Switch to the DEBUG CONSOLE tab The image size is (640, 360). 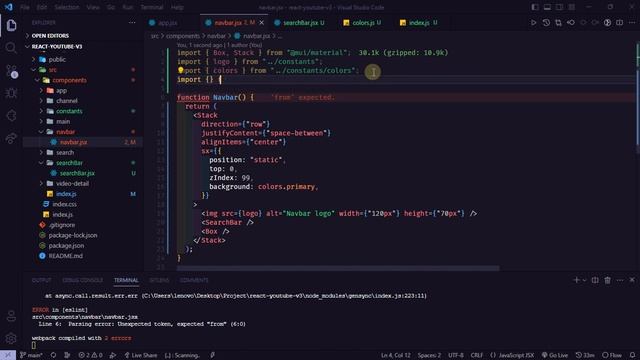[x=82, y=280]
